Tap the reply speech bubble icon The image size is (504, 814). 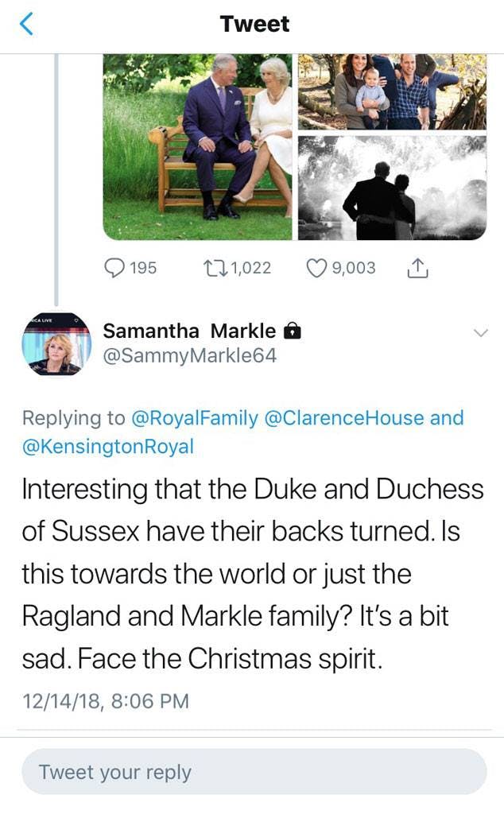click(x=114, y=268)
